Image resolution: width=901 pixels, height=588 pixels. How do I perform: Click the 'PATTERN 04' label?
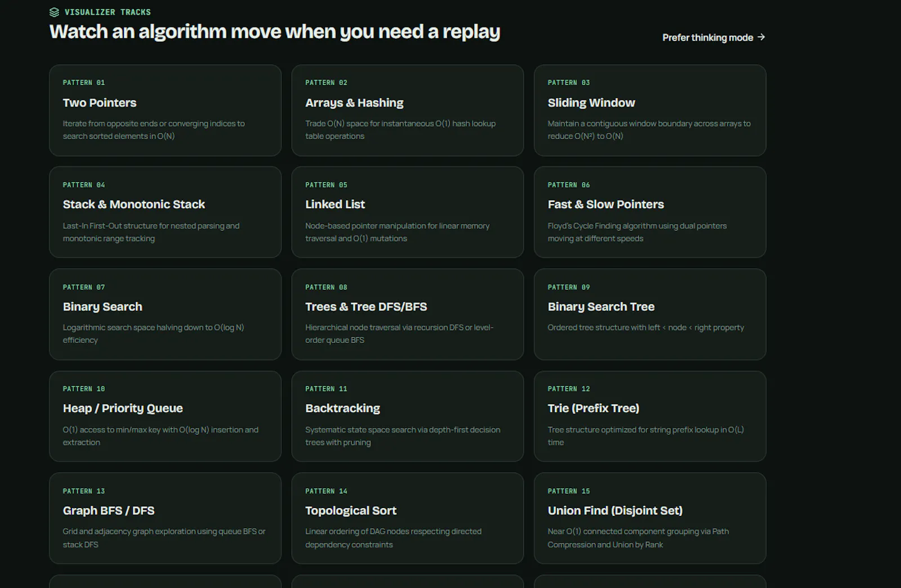pyautogui.click(x=84, y=185)
